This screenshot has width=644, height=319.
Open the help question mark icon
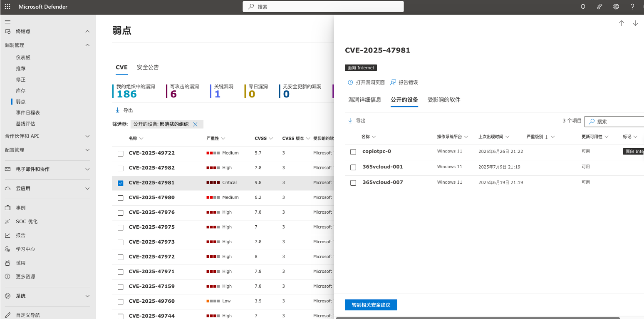(632, 7)
